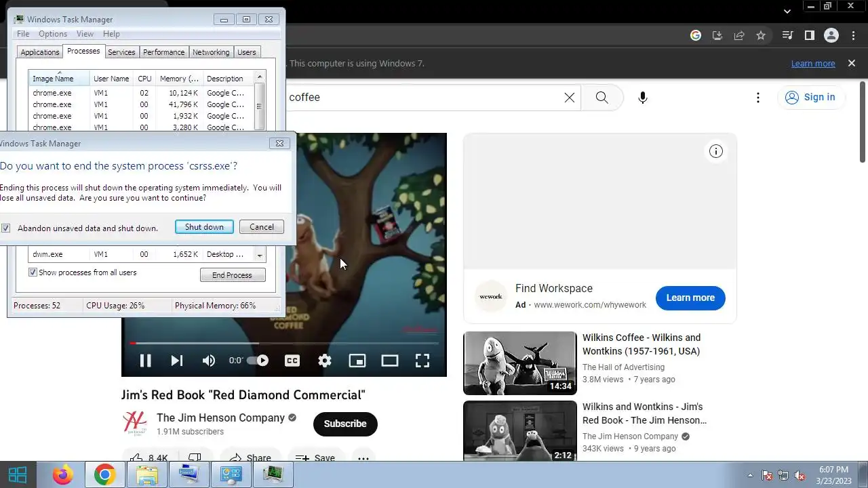Toggle closed captions CC button
This screenshot has width=868, height=488.
[292, 361]
